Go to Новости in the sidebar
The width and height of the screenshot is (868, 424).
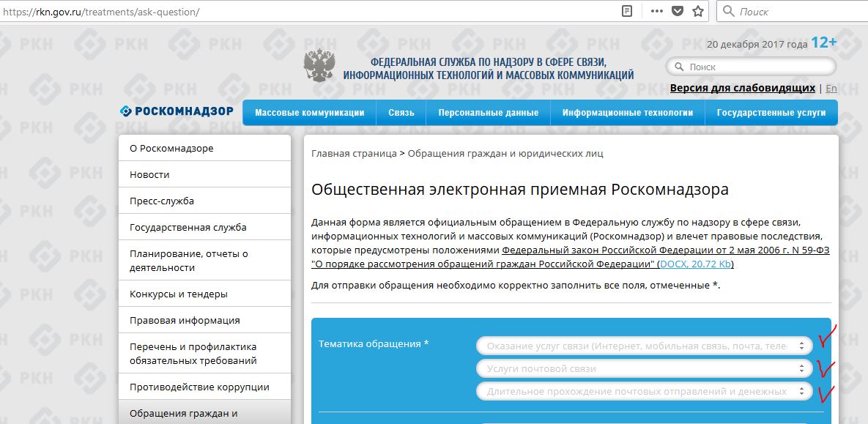205,174
